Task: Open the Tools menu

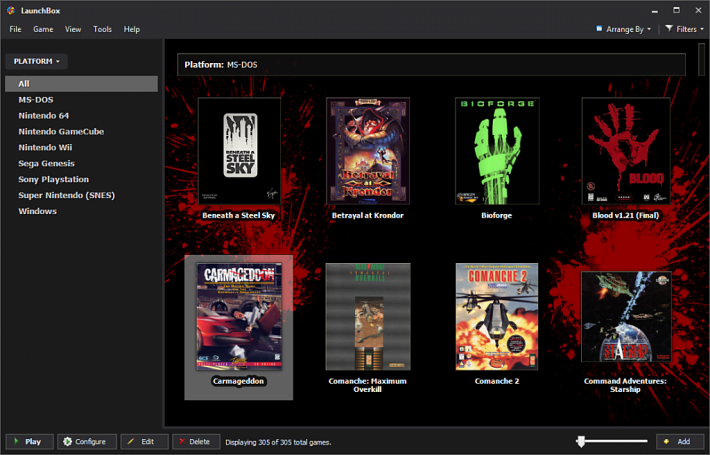Action: tap(102, 29)
